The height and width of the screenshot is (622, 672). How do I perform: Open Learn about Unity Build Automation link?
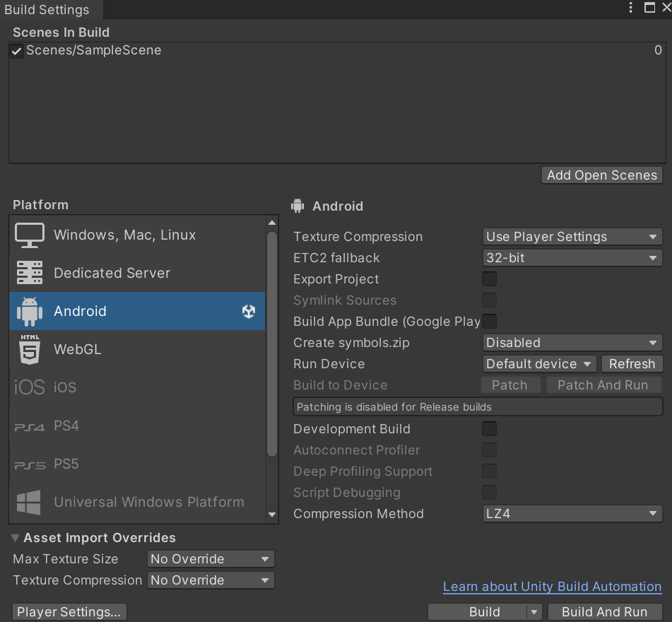(x=552, y=587)
